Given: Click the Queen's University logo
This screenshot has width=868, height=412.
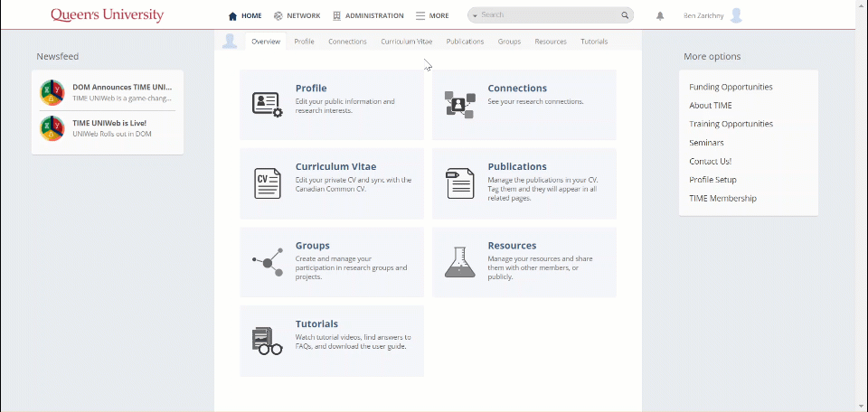Looking at the screenshot, I should (107, 15).
